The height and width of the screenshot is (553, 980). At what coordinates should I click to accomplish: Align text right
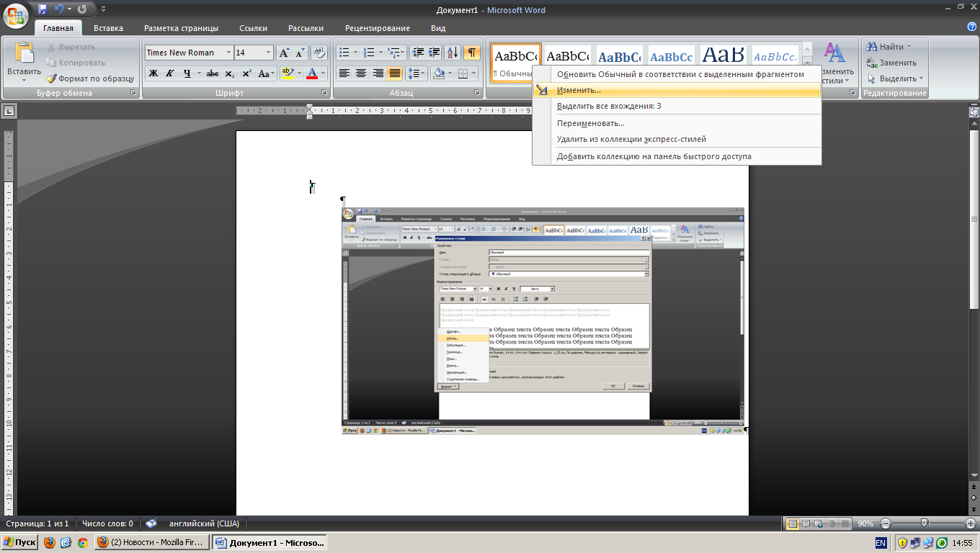(x=378, y=73)
